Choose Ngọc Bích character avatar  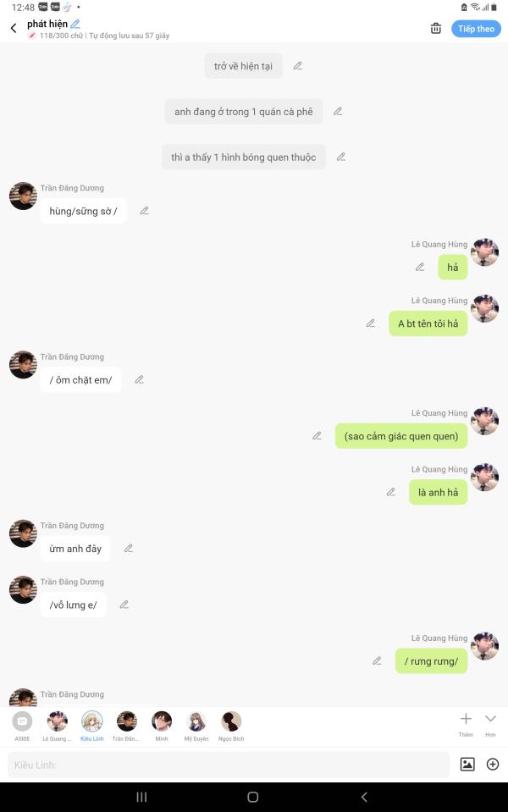[x=231, y=725]
